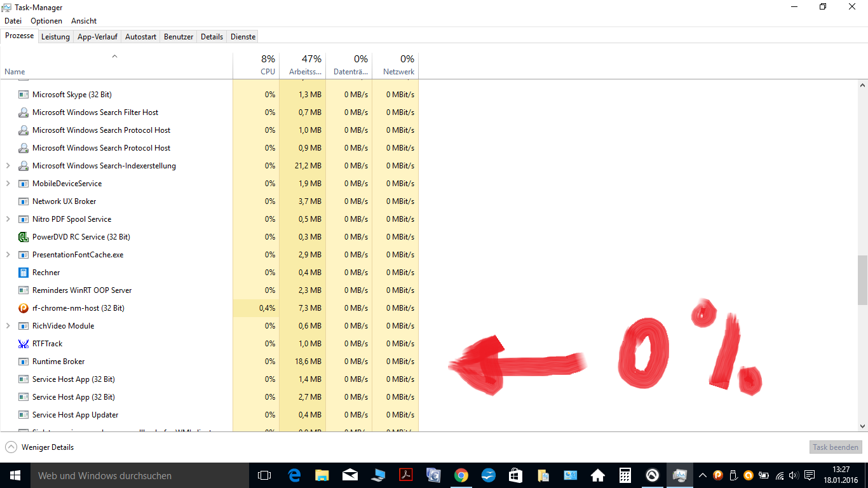The image size is (868, 488).
Task: Click the rf-chrome-nm-host process icon
Action: [x=24, y=308]
